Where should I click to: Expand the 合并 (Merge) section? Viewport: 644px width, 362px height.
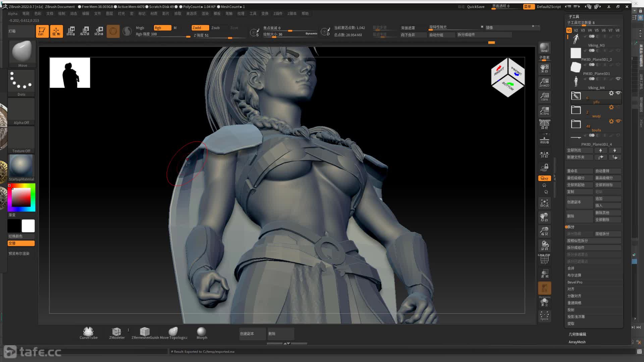[571, 268]
